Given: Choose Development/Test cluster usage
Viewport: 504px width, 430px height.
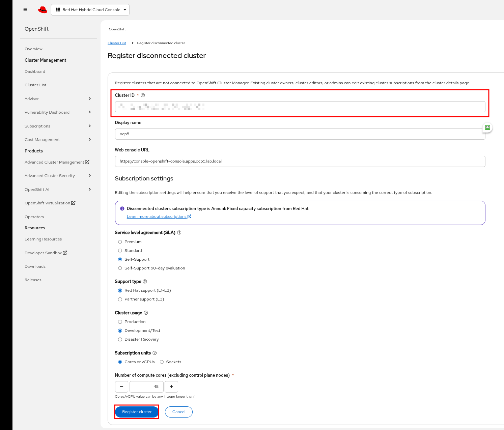Looking at the screenshot, I should point(120,331).
